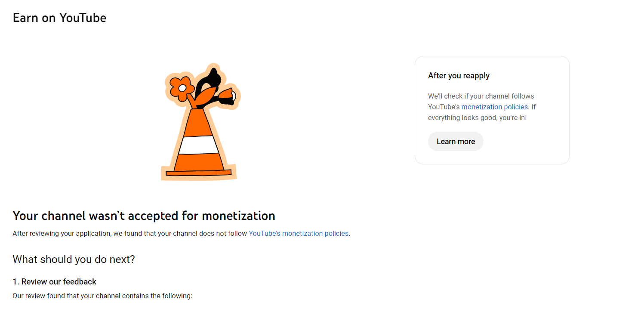644x312 pixels.
Task: Click the After you reapply card heading
Action: coord(459,76)
